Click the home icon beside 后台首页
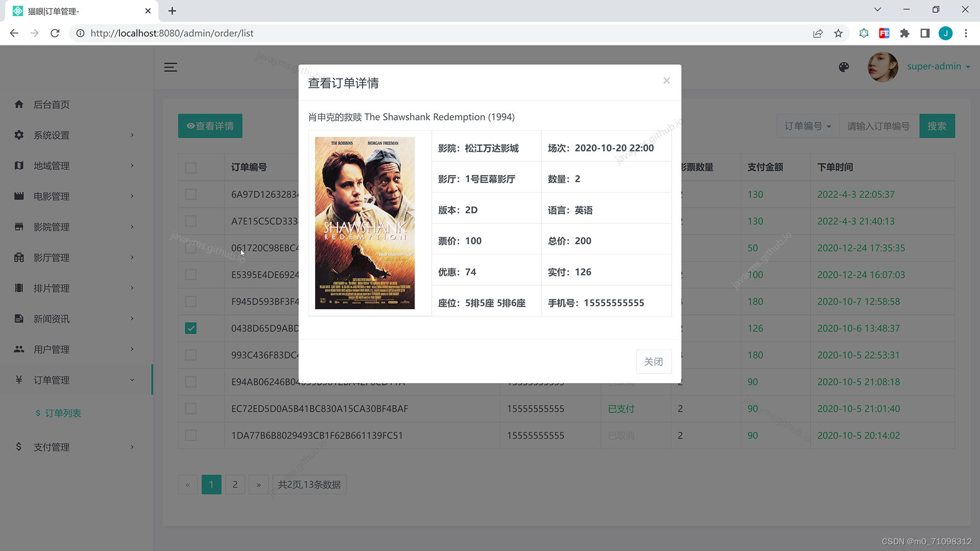980x551 pixels. pyautogui.click(x=19, y=104)
